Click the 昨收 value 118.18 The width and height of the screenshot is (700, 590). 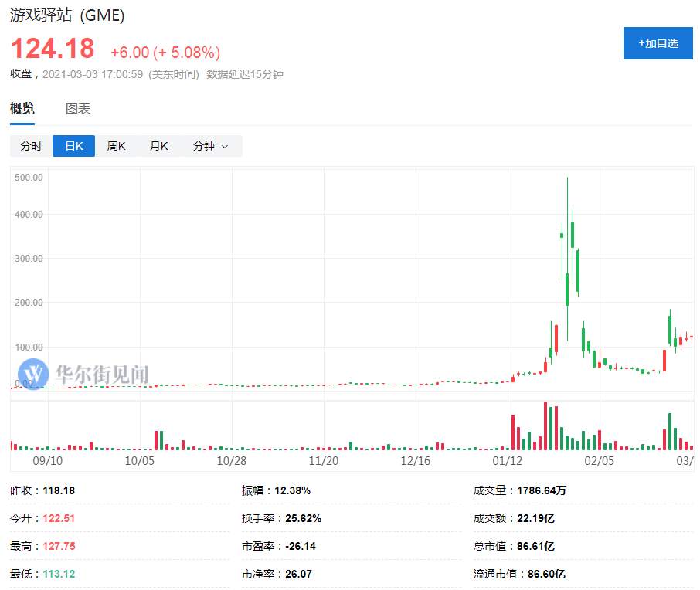pos(59,490)
